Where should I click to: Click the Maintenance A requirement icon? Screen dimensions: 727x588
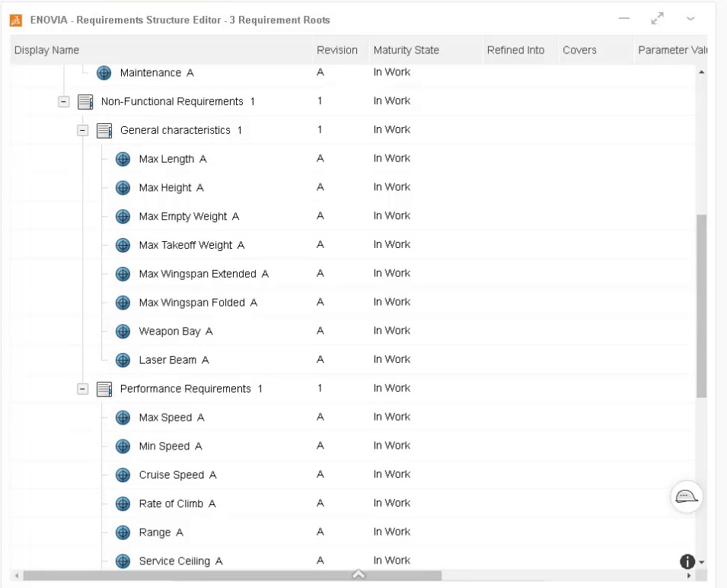[104, 73]
